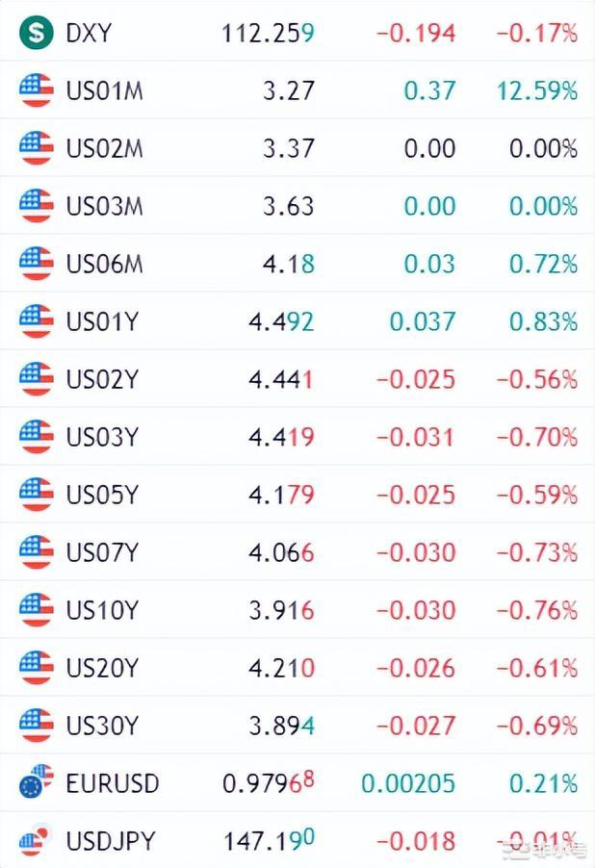Click the US flag icon for US01Y
The width and height of the screenshot is (595, 868).
point(36,321)
